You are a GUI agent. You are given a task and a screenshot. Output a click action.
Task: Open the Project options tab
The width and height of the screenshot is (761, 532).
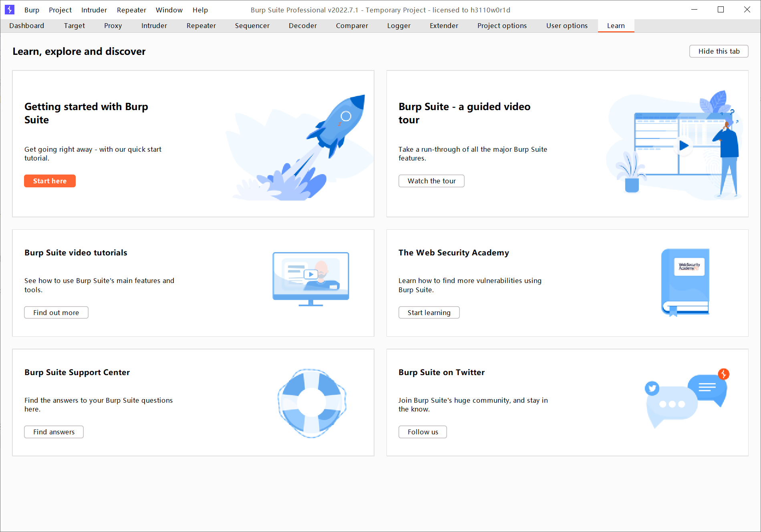[502, 26]
